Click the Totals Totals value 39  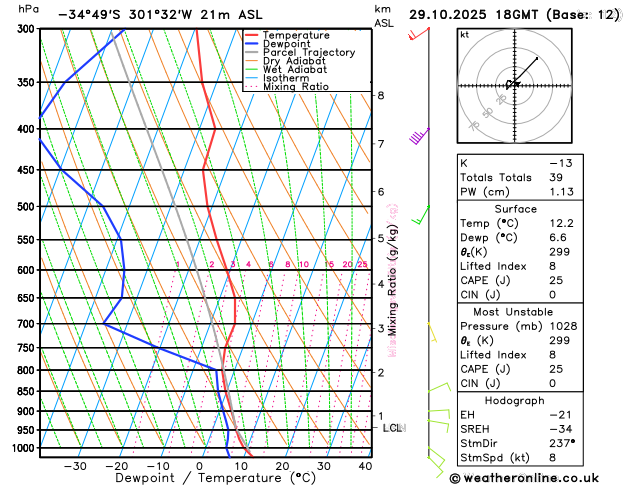[556, 177]
